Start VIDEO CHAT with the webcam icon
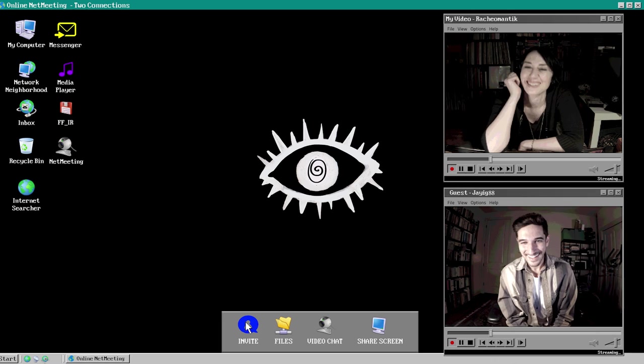644x364 pixels. (x=325, y=326)
